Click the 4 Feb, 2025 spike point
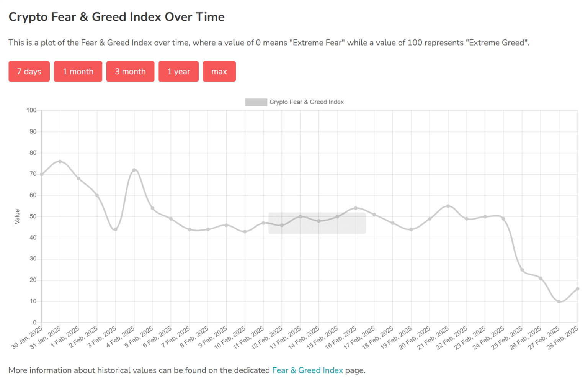The width and height of the screenshot is (588, 385). [x=134, y=170]
